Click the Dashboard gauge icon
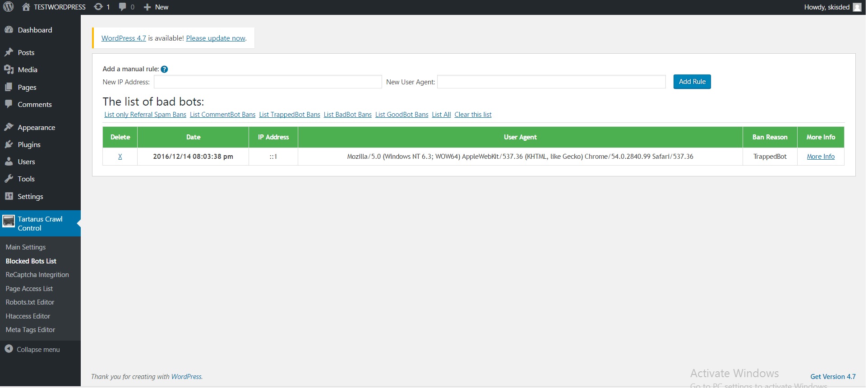Viewport: 868px width, 388px height. tap(9, 30)
